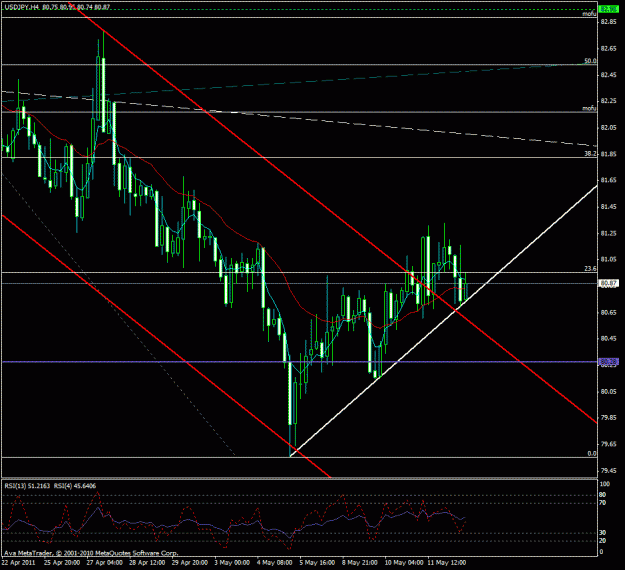The height and width of the screenshot is (570, 625).
Task: Click the topmost mofu line label
Action: (x=589, y=14)
